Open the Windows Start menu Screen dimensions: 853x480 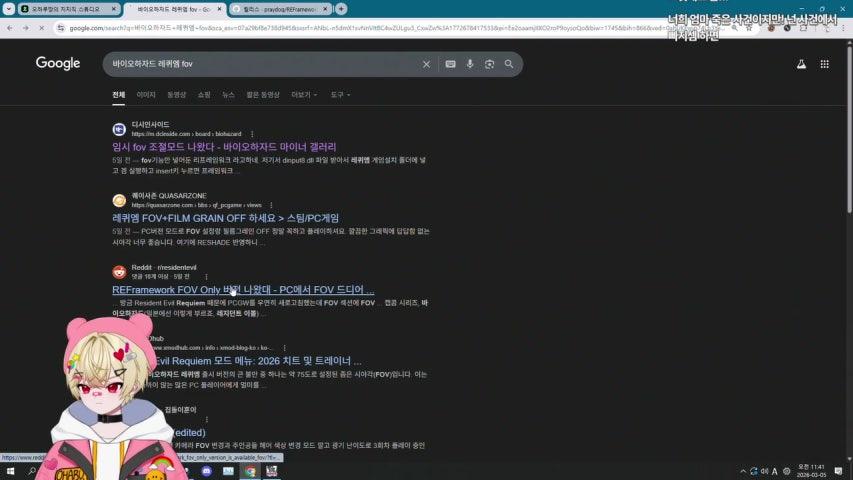click(x=10, y=471)
